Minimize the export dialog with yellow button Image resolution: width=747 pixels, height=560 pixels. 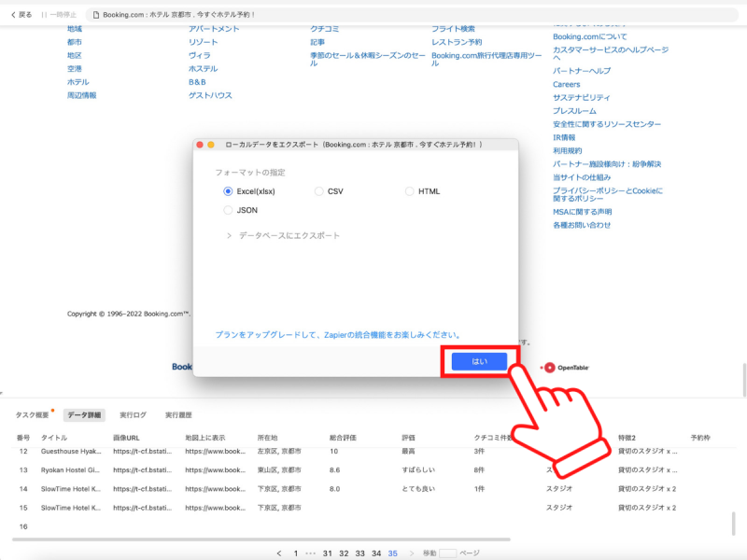click(x=211, y=145)
